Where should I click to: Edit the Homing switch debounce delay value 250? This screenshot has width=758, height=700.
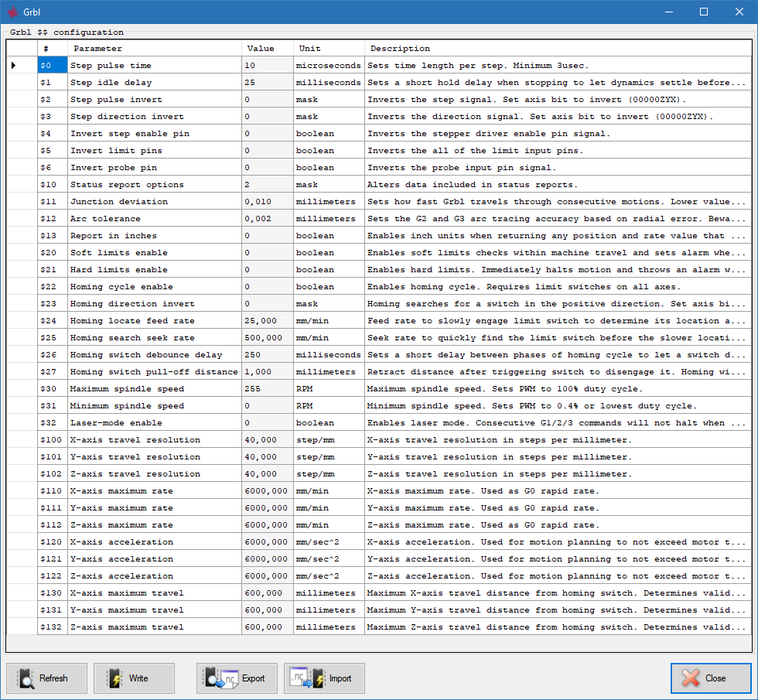click(x=268, y=354)
